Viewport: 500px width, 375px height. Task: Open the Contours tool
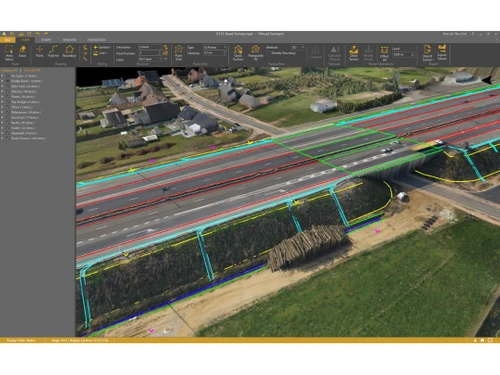pos(315,53)
